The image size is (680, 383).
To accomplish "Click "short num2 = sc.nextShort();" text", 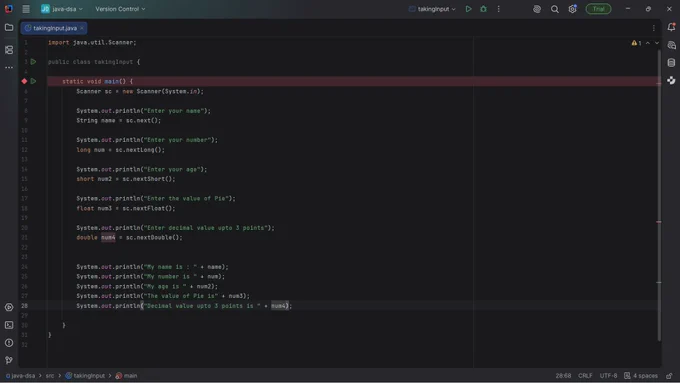I will click(x=126, y=179).
